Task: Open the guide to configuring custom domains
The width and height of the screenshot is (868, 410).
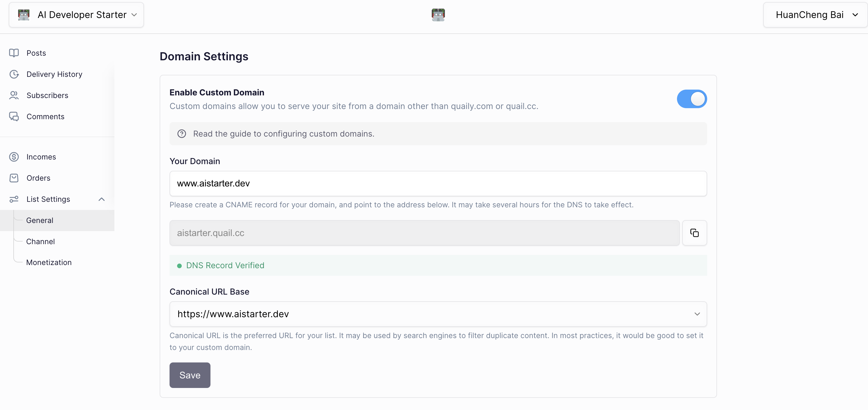Action: (284, 134)
